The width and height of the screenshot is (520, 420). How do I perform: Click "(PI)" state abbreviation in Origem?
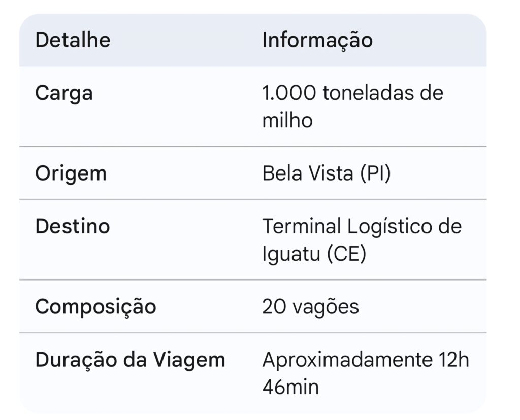pyautogui.click(x=376, y=173)
